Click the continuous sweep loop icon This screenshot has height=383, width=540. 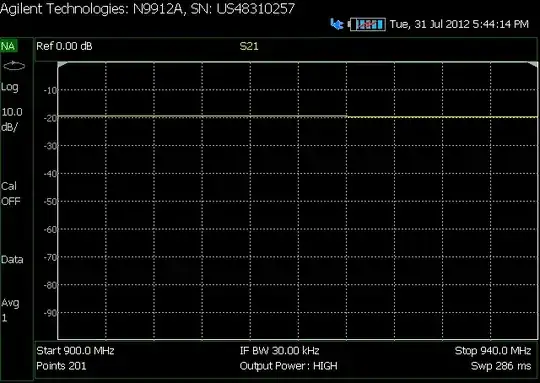(x=14, y=65)
